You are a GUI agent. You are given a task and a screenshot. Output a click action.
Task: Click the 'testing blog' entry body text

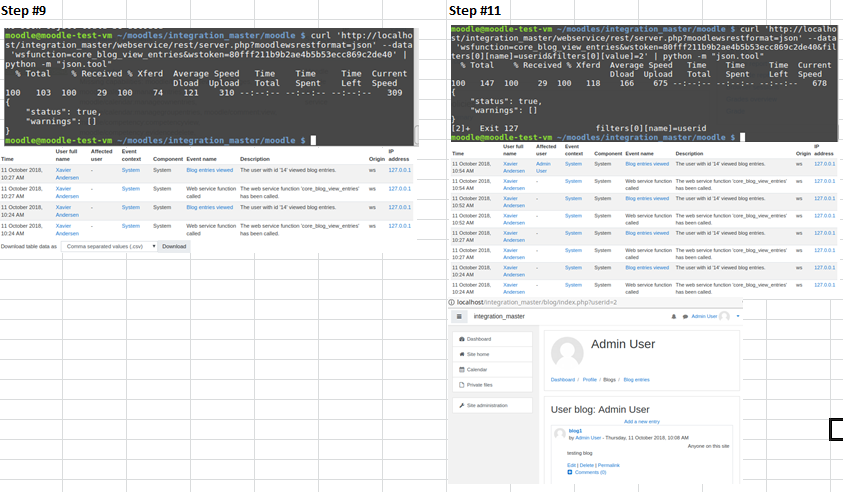pyautogui.click(x=580, y=453)
